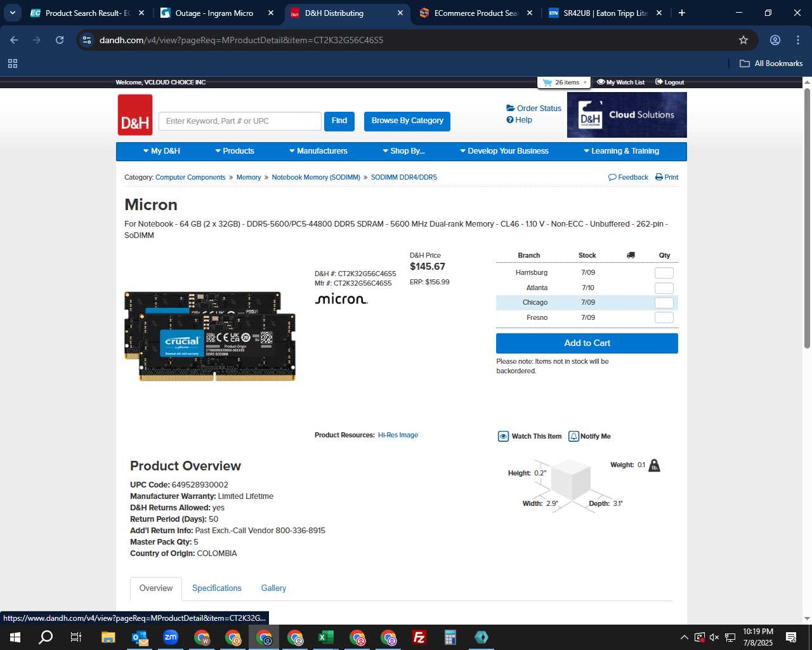Switch to Product Search Result browser tab
The width and height of the screenshot is (812, 650).
click(x=88, y=13)
